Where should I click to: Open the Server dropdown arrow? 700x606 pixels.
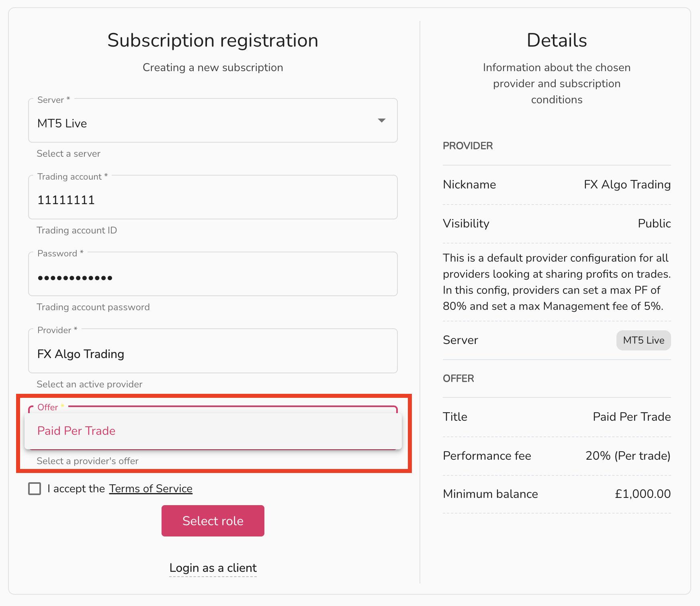point(382,121)
